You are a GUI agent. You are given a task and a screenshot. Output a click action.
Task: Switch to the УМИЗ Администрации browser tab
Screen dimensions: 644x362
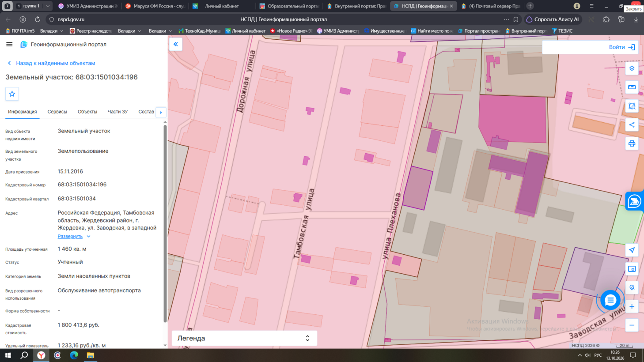click(x=87, y=6)
